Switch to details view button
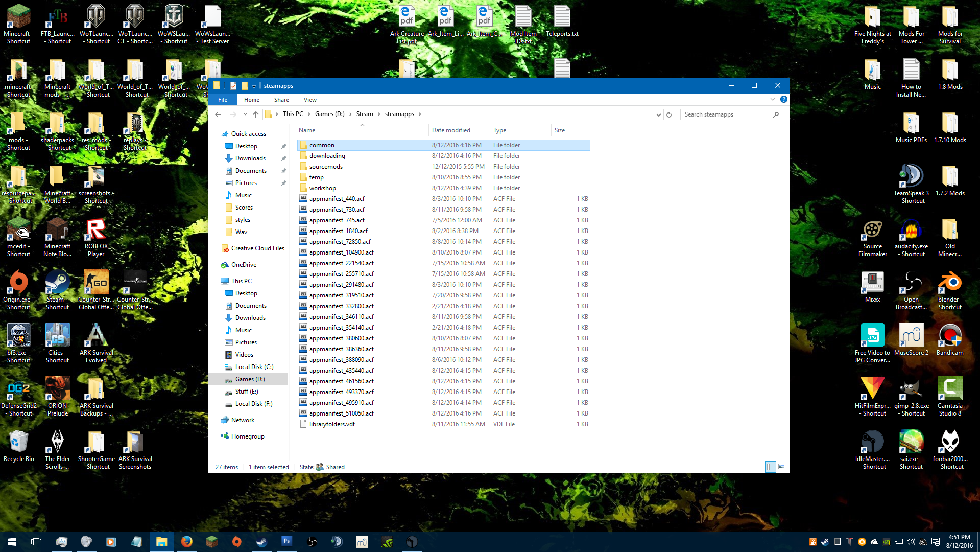980x552 pixels. pos(771,467)
